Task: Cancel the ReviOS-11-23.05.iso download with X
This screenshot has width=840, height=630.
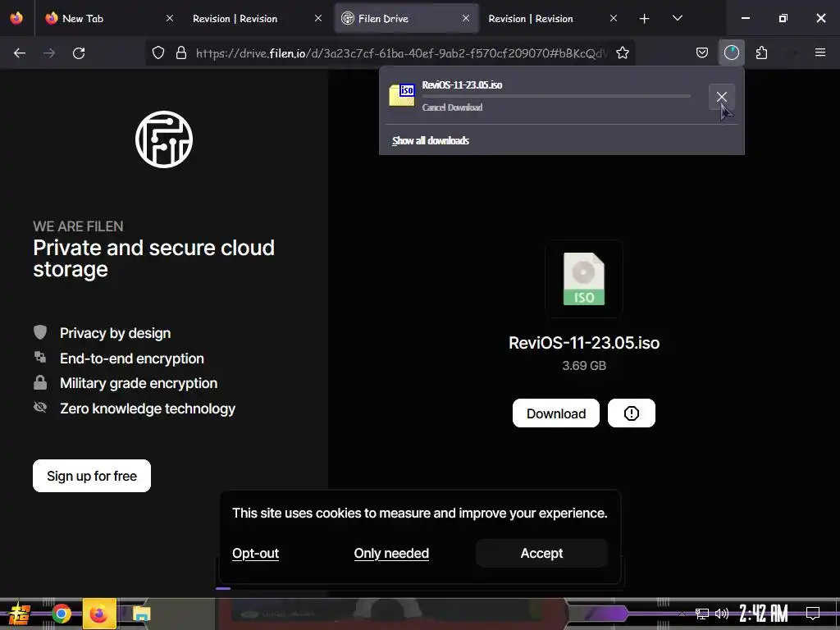Action: pyautogui.click(x=722, y=97)
